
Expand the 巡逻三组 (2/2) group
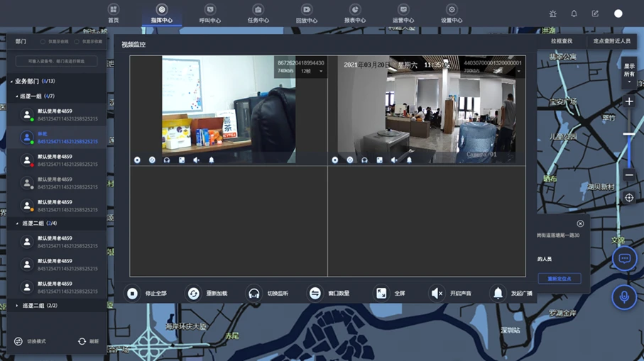pos(17,306)
